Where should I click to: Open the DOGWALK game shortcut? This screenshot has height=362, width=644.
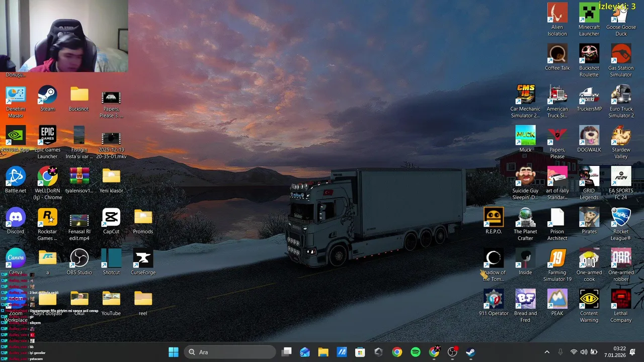589,139
